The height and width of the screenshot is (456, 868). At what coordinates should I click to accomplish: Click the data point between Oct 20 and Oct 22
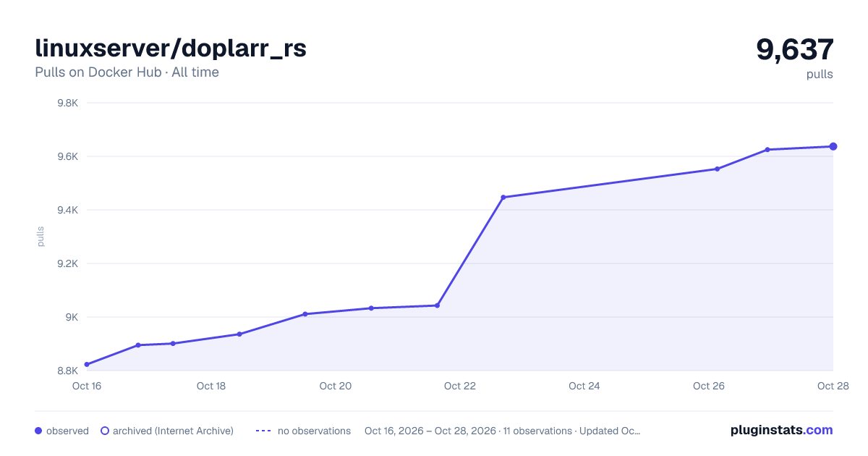371,308
